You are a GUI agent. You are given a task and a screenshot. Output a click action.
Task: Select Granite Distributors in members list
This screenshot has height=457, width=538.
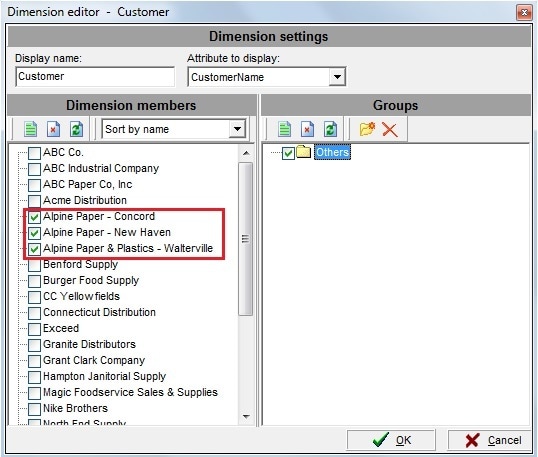pos(89,344)
